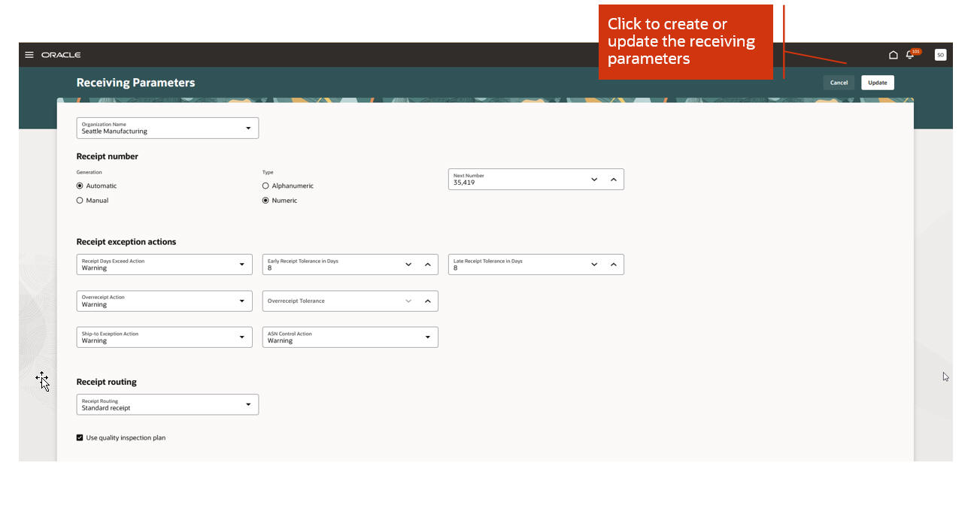Open the notifications bell
Image resolution: width=980 pixels, height=505 pixels.
(x=910, y=55)
